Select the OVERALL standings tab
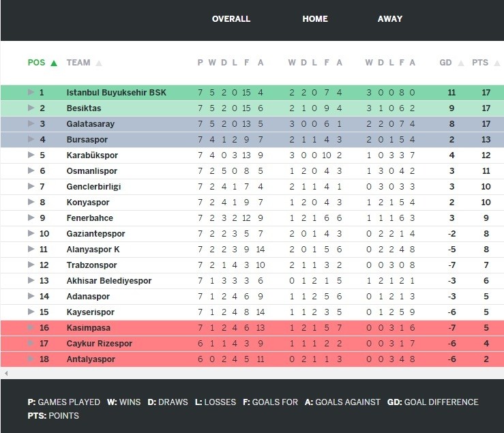This screenshot has height=433, width=504. [x=231, y=19]
